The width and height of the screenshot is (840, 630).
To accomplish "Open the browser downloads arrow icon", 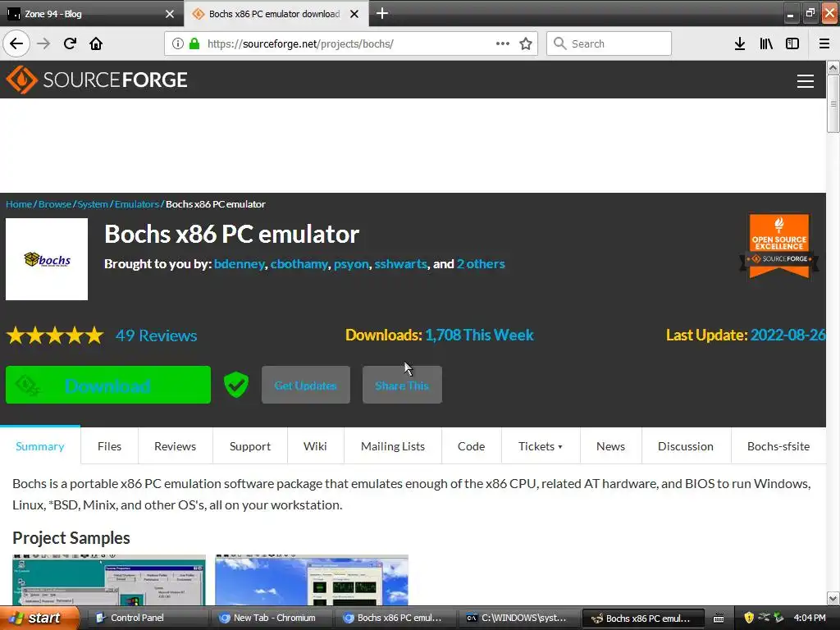I will pos(740,43).
